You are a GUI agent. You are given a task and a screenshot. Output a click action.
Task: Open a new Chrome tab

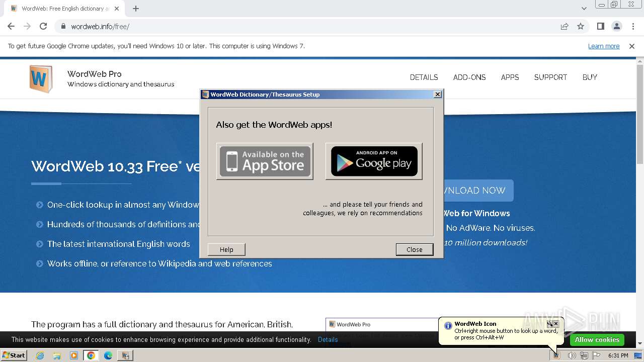tap(136, 9)
